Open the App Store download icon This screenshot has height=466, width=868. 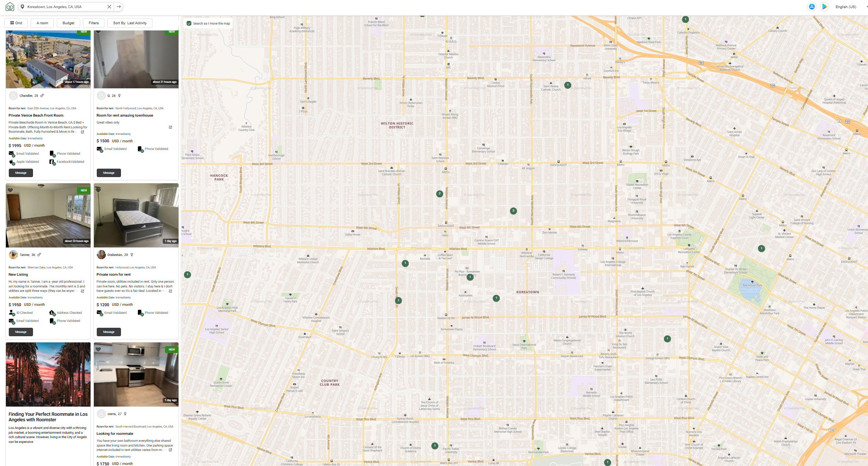tap(812, 7)
